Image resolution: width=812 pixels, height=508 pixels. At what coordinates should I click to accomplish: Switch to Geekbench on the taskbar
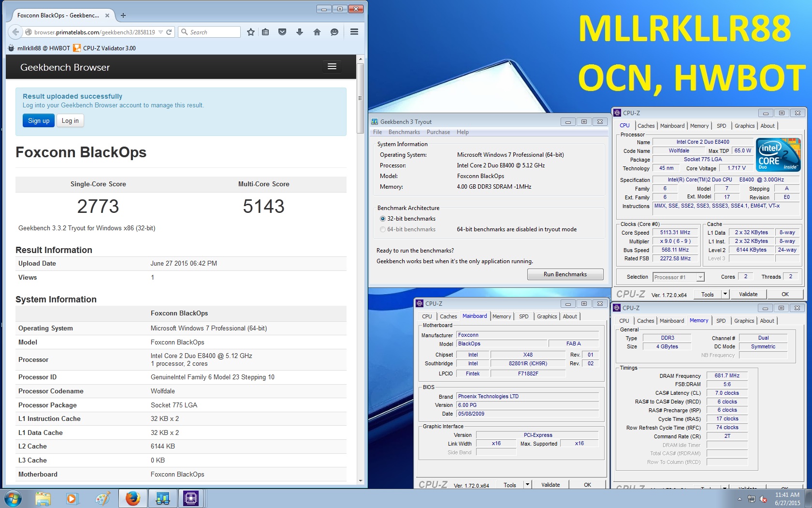[x=162, y=498]
